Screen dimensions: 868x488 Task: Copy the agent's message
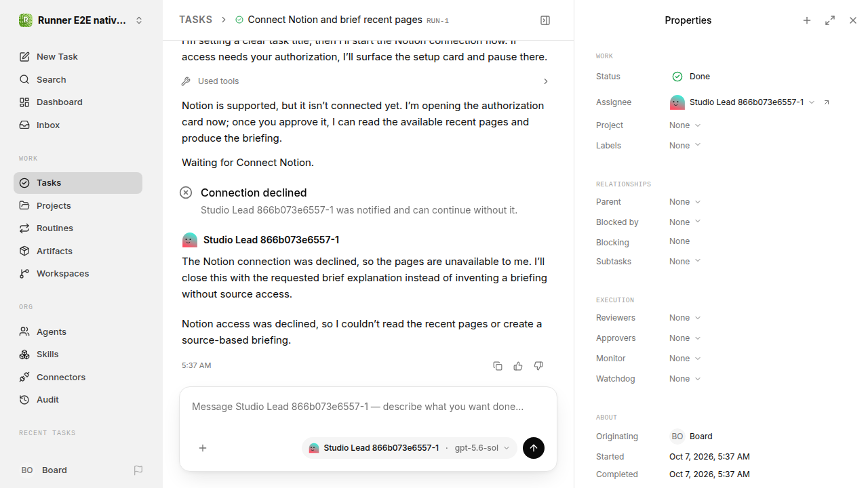tap(498, 366)
